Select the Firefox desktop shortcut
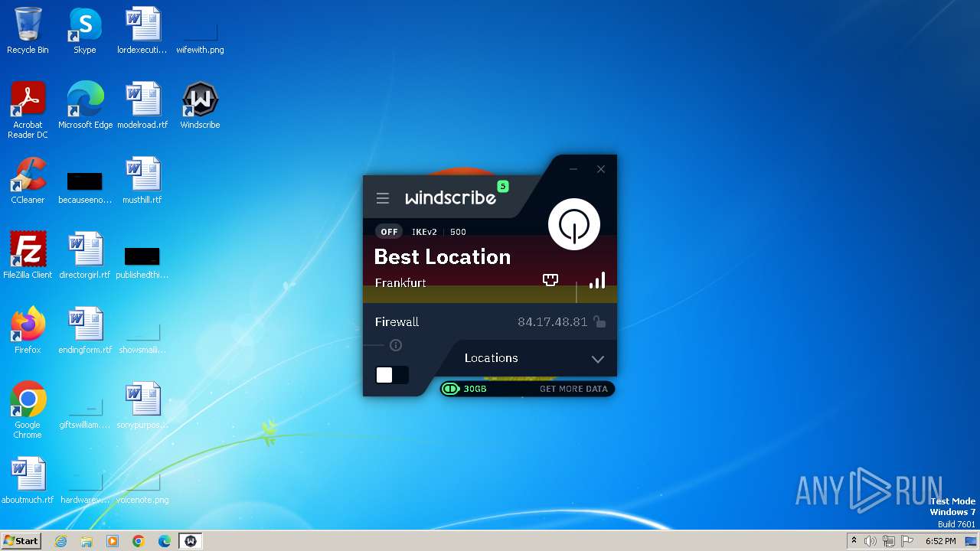Screen dimensions: 980x551 point(28,331)
